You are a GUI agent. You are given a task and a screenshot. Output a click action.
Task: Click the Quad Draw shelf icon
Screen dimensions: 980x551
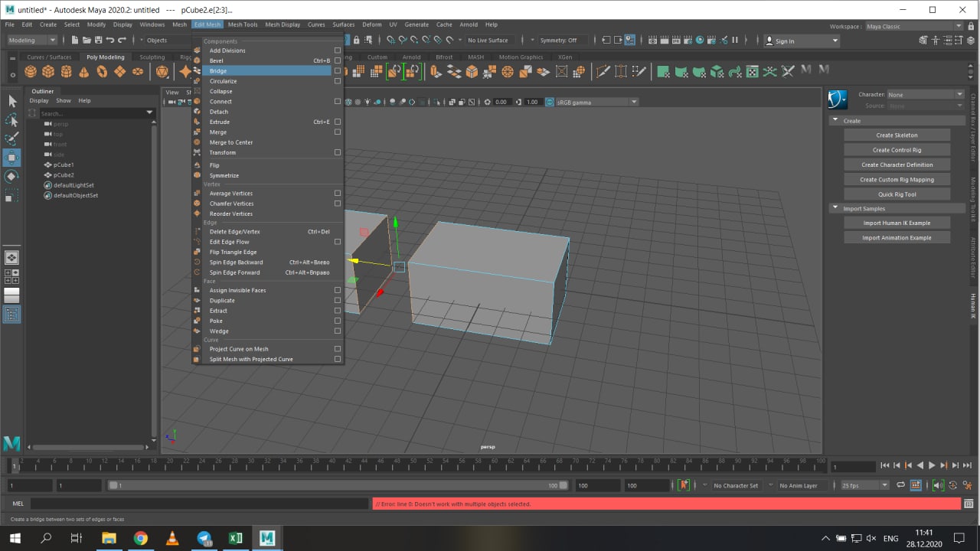639,71
